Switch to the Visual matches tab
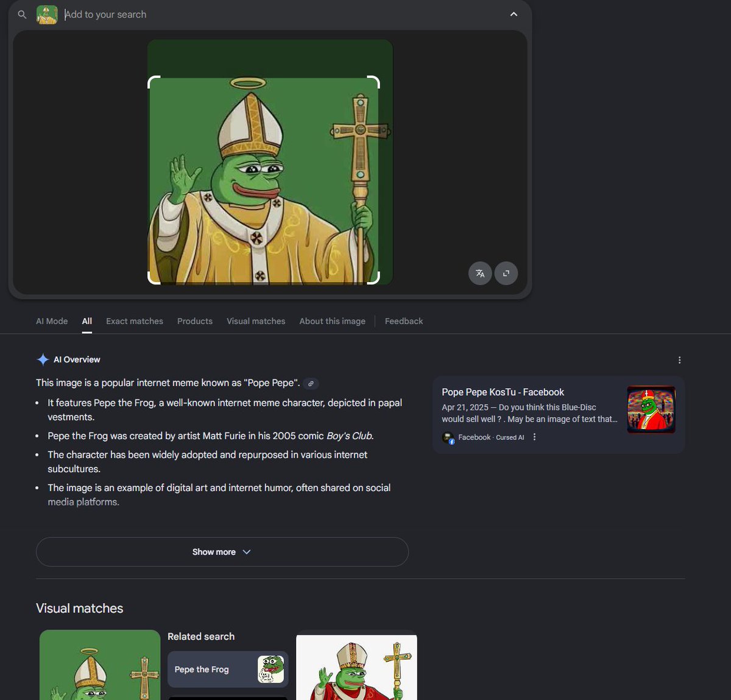 point(256,321)
